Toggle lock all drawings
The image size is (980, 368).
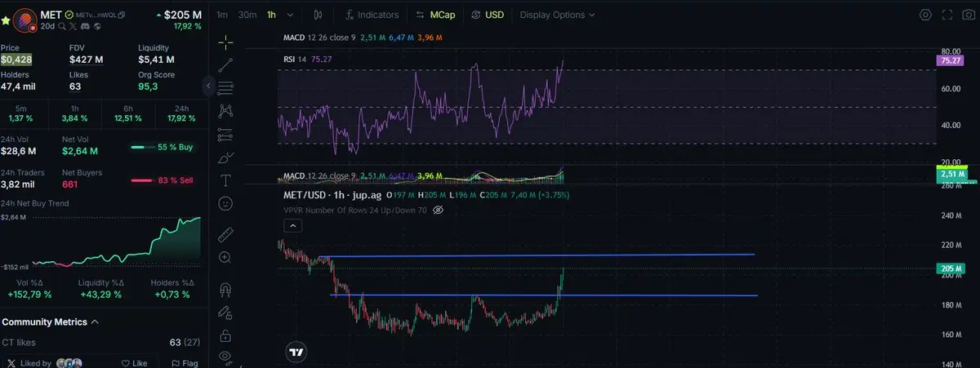point(226,335)
